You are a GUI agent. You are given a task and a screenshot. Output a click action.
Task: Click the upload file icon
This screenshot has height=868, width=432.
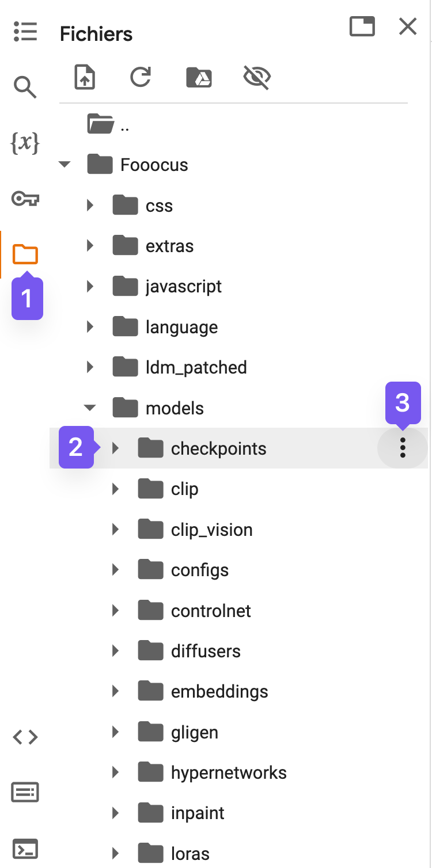tap(85, 77)
